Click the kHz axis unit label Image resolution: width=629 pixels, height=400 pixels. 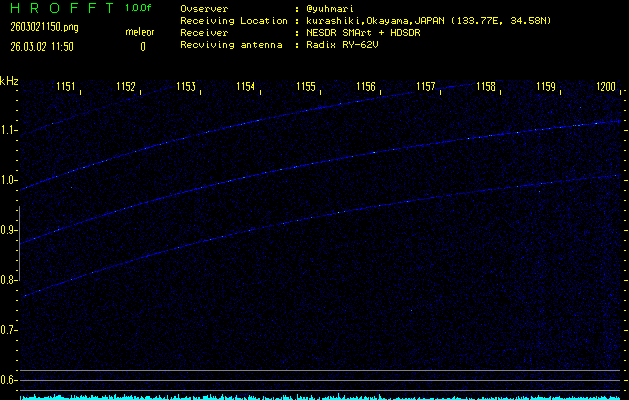click(9, 81)
